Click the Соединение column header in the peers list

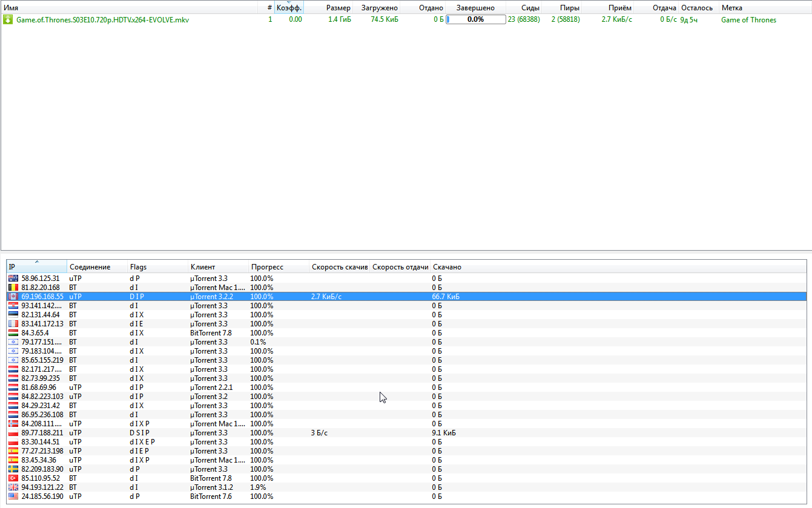(97, 266)
